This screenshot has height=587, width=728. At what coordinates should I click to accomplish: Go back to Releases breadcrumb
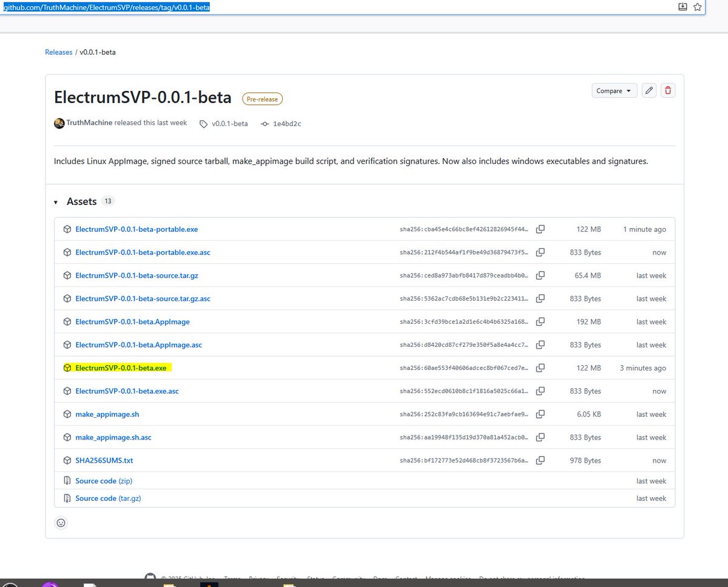click(59, 52)
